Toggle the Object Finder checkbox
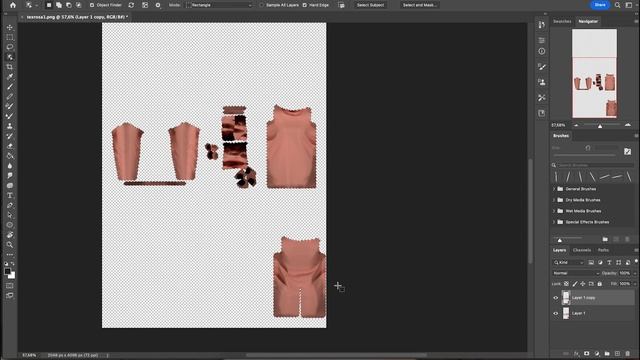 [92, 5]
